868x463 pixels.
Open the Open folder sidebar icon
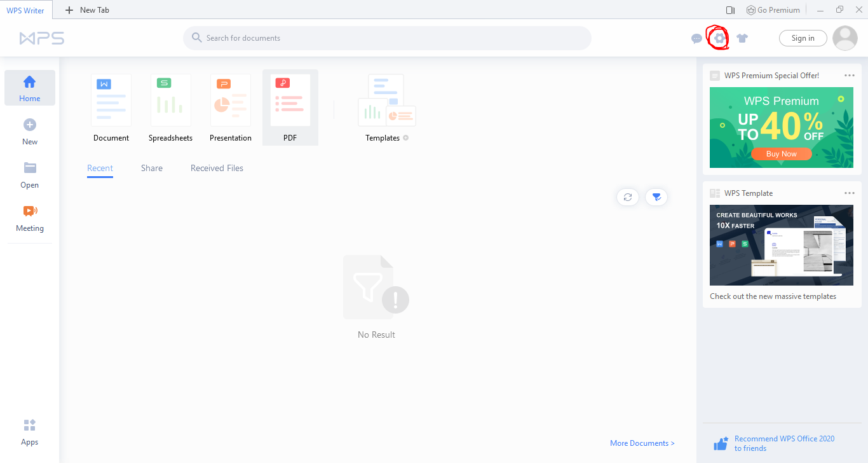point(30,168)
